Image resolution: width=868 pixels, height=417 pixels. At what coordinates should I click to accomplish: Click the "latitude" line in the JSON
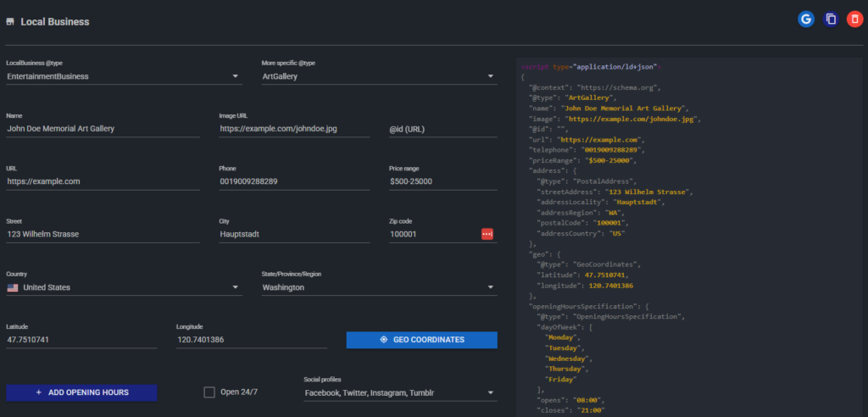583,275
